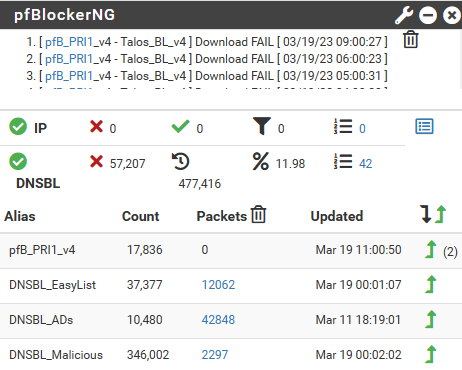Image resolution: width=462 pixels, height=370 pixels.
Task: Click updated time Mar 19 00:01:07
Action: point(358,285)
